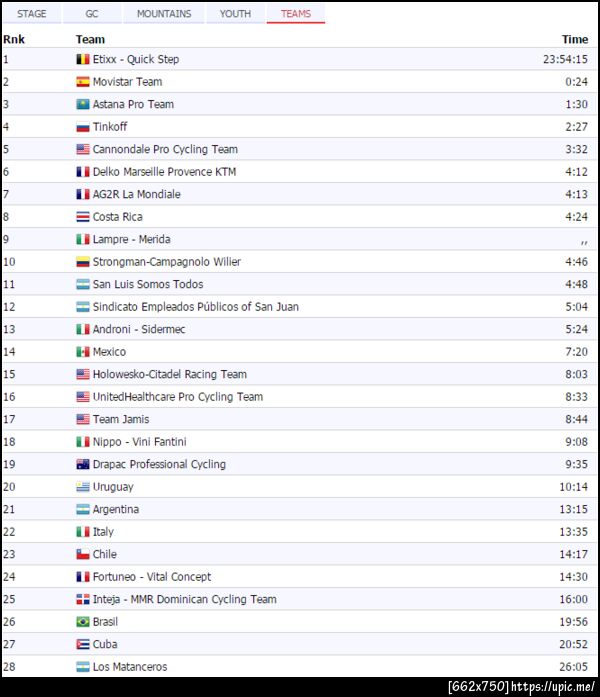Open the Italy team link

coord(103,532)
